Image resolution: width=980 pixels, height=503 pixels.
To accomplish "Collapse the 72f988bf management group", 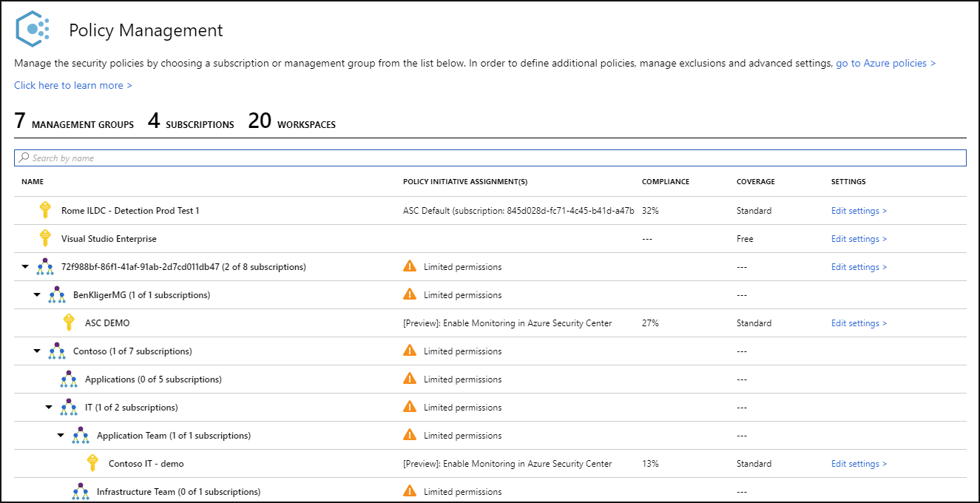I will tap(26, 267).
